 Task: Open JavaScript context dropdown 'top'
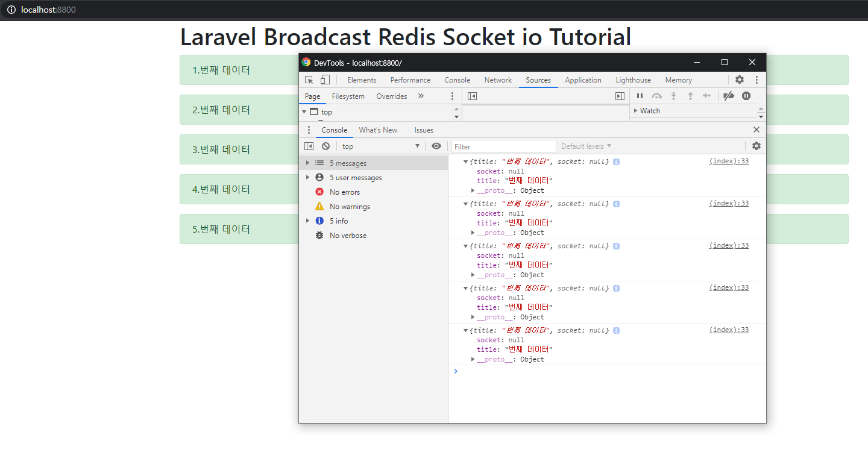[x=380, y=146]
